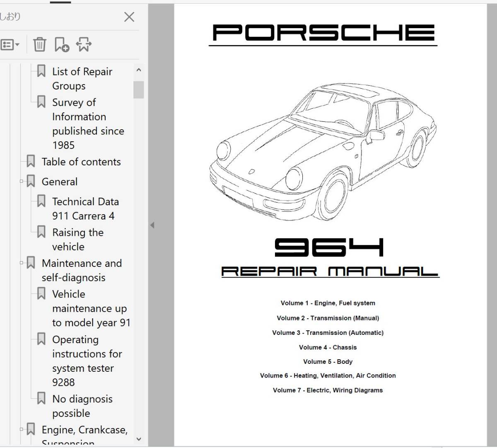Click 'Volume 7 - Electric, Wiring Diagrams' line
Viewport: 497px width, 448px height.
(x=328, y=390)
